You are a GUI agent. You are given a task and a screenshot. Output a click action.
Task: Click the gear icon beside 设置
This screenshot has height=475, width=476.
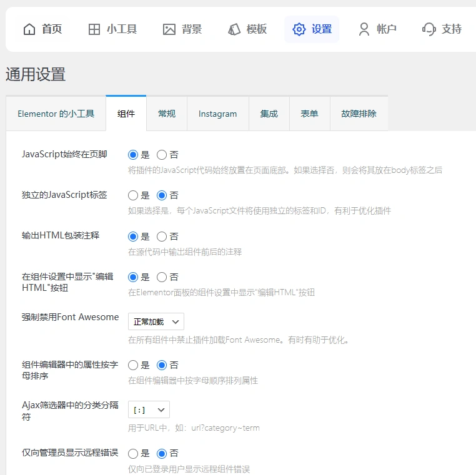pos(299,29)
